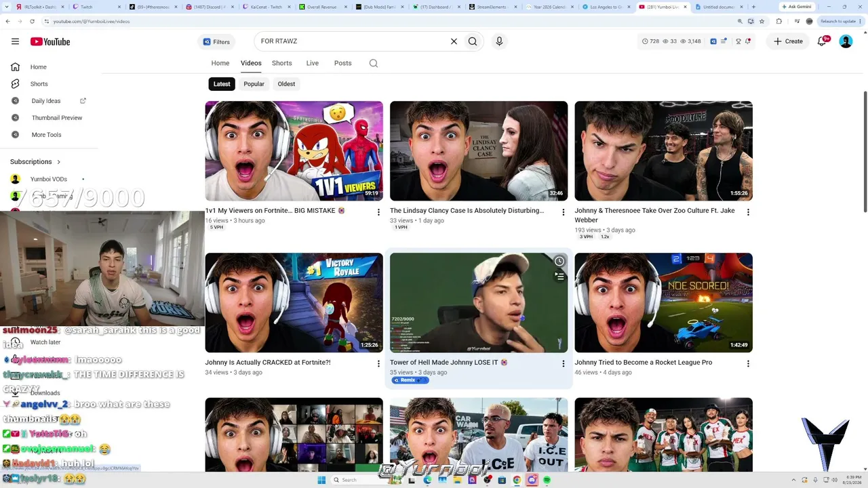
Task: Switch to the channel Home tab
Action: tap(220, 63)
